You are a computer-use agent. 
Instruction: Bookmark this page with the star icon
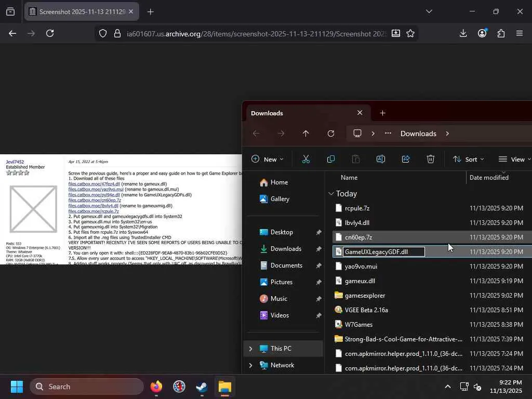point(410,33)
